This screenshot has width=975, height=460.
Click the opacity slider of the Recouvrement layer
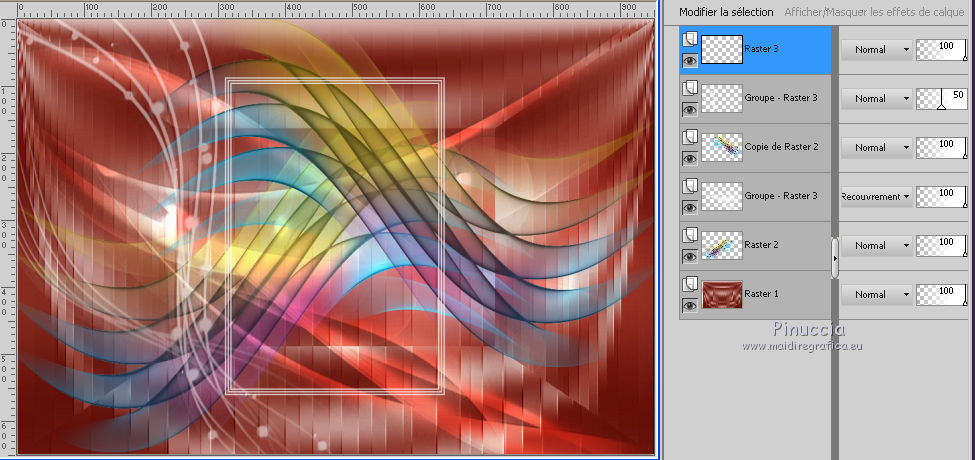click(942, 196)
